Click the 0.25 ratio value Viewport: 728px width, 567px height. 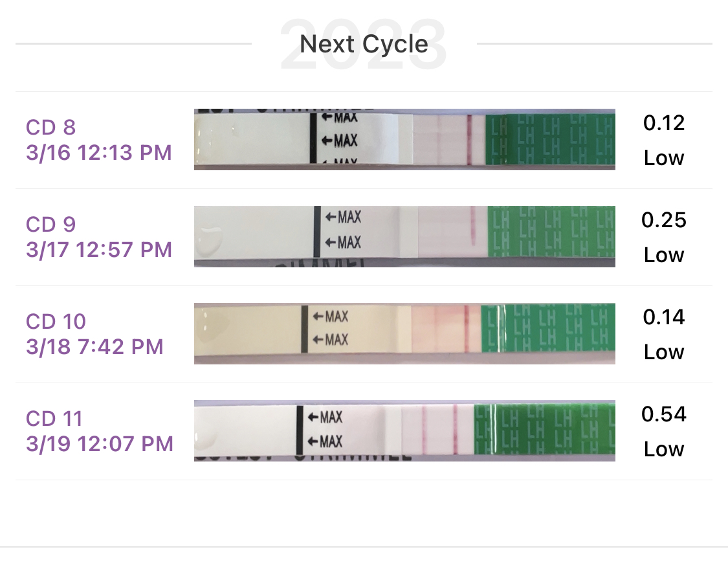pyautogui.click(x=664, y=220)
